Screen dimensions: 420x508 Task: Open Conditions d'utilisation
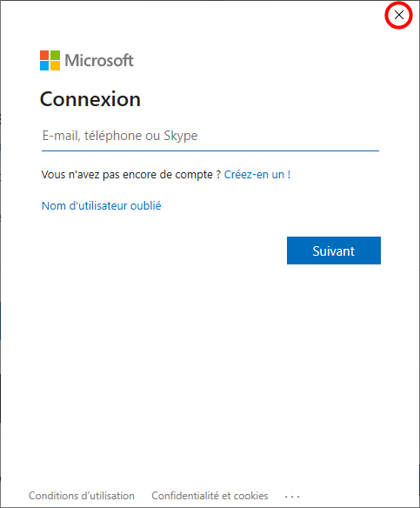(82, 496)
